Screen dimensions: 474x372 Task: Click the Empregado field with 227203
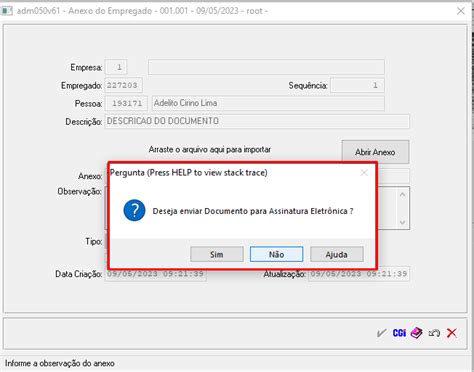124,85
